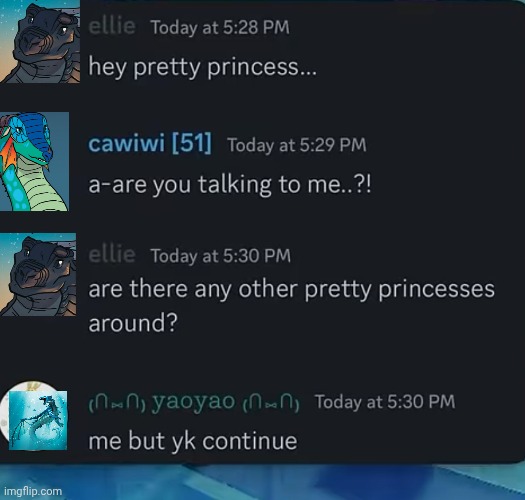Click cawiwi's blue dragon avatar
525x500 pixels.
[x=34, y=162]
